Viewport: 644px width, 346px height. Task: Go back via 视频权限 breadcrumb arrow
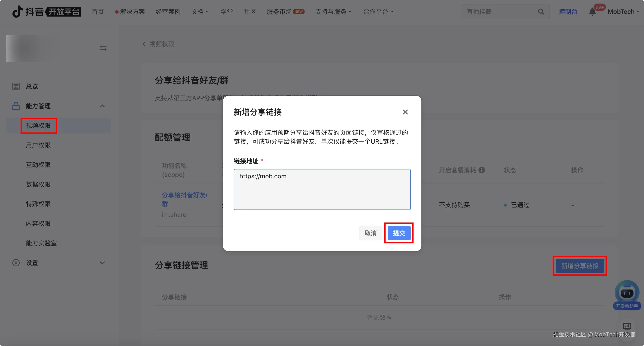coord(144,44)
